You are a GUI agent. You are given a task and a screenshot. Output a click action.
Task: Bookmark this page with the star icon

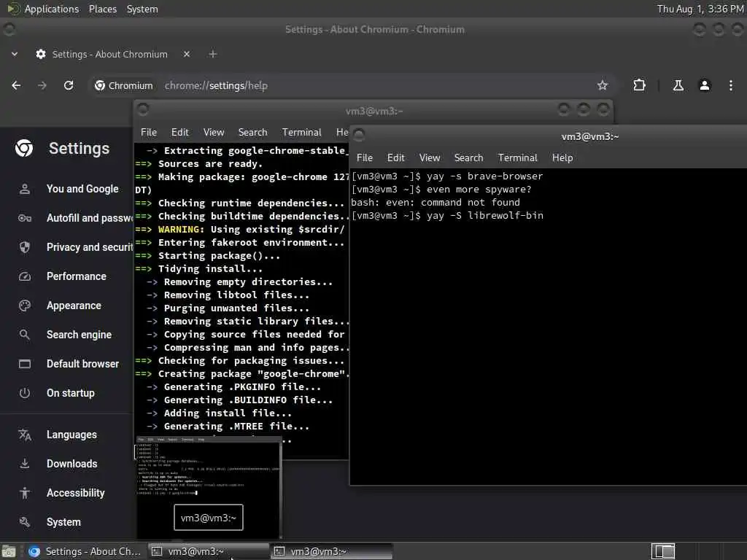pos(603,85)
